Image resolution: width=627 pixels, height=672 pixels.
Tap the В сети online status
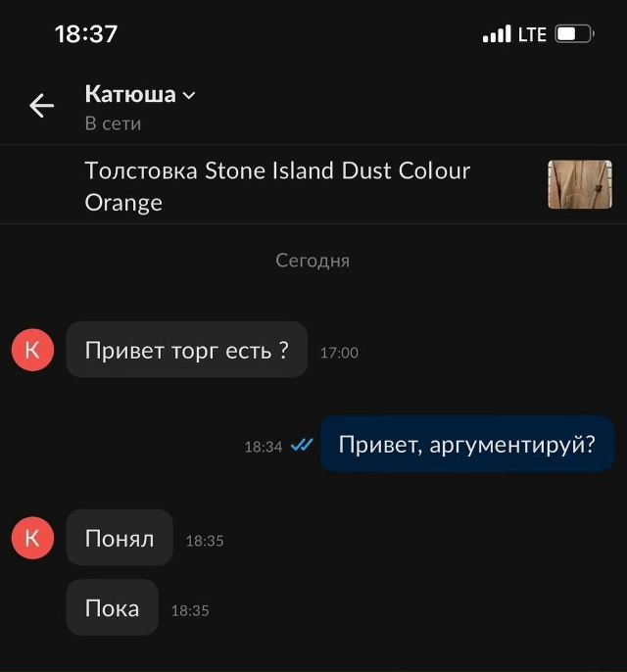coord(113,123)
